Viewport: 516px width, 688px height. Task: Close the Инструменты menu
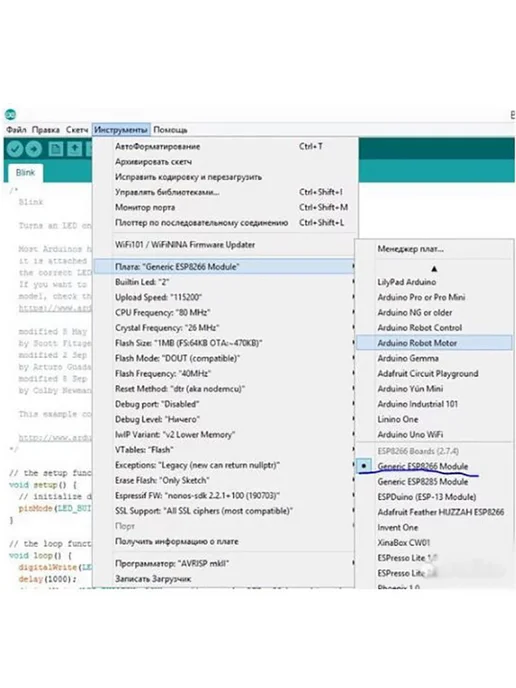tap(121, 130)
